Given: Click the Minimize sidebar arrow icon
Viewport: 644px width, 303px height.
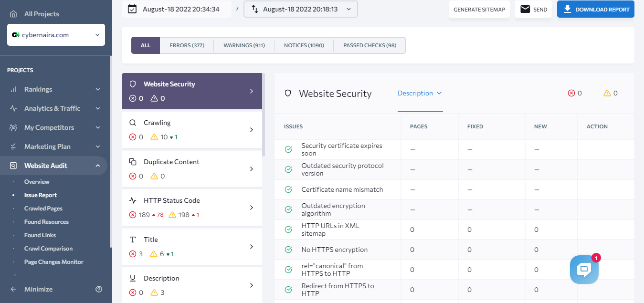Looking at the screenshot, I should (x=13, y=289).
